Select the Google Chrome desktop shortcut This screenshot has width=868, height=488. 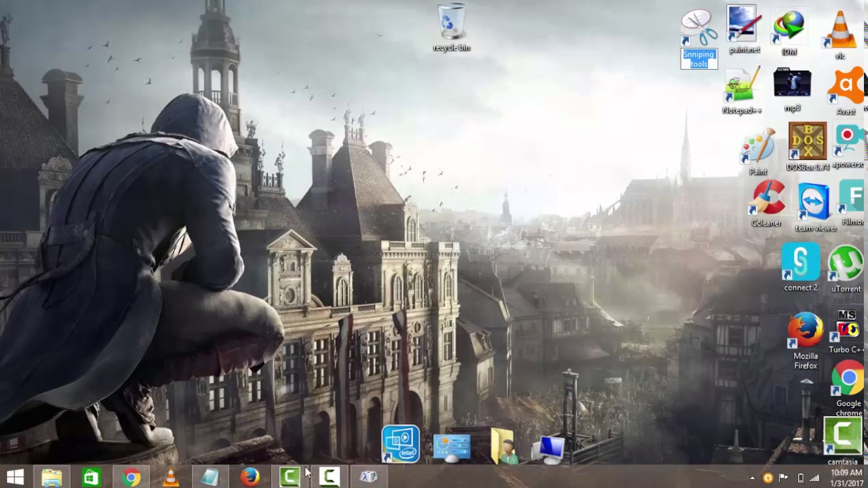(848, 389)
